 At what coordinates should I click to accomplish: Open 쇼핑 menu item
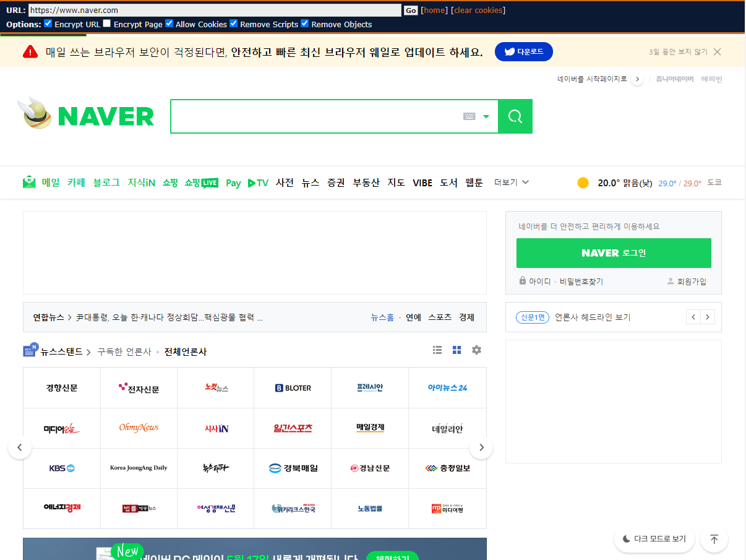click(x=170, y=183)
